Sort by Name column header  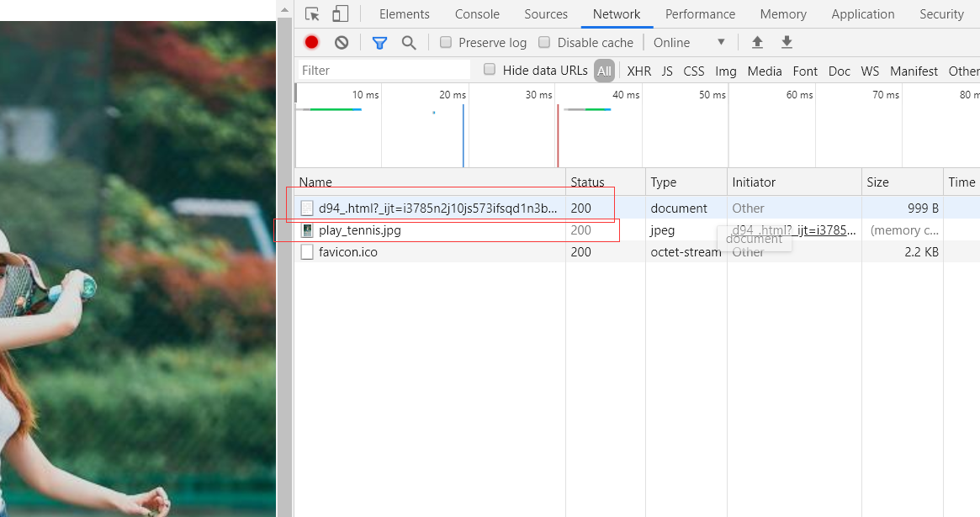(430, 182)
